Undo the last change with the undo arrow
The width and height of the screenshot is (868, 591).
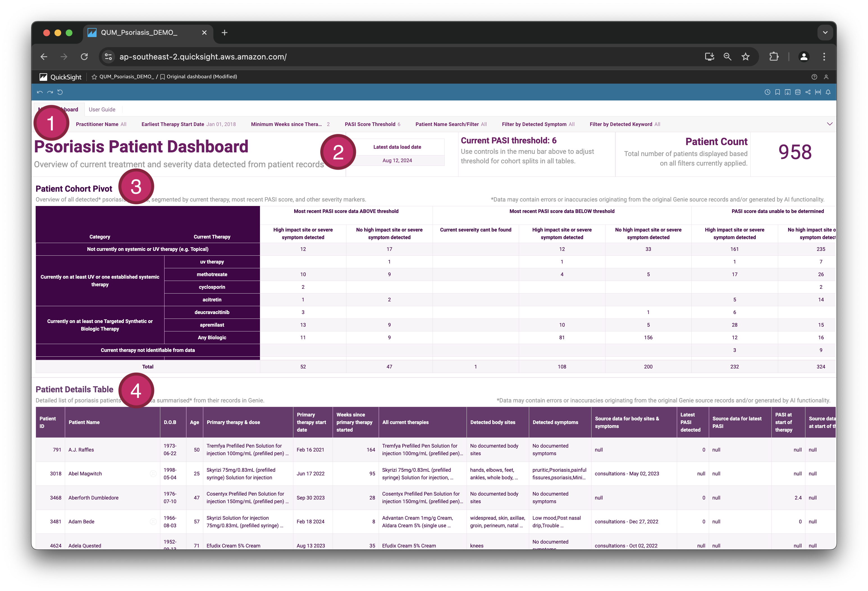(40, 92)
